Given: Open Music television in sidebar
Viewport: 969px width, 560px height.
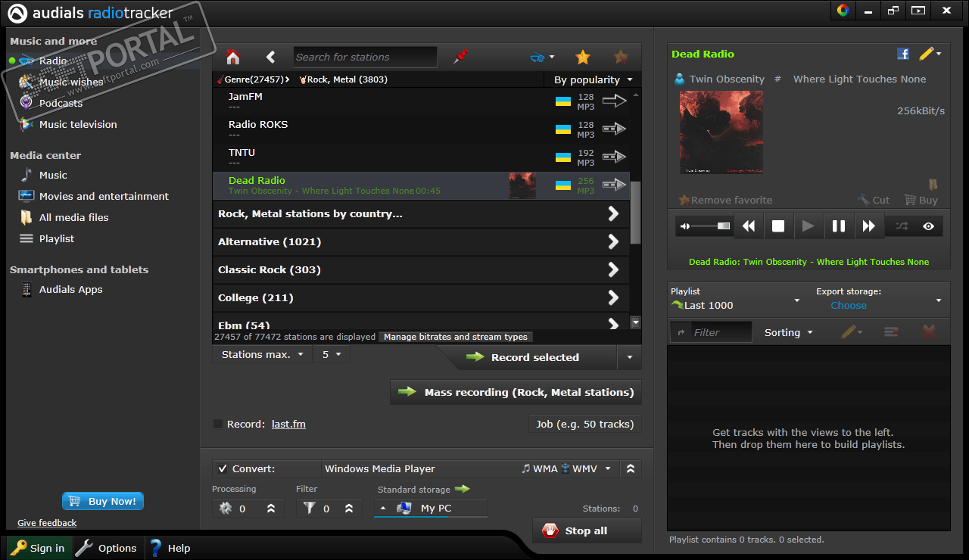Looking at the screenshot, I should coord(78,124).
